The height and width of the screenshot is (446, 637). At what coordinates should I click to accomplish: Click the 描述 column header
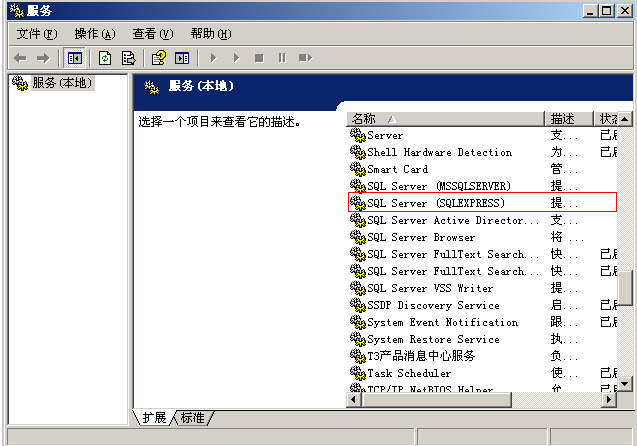coord(568,119)
